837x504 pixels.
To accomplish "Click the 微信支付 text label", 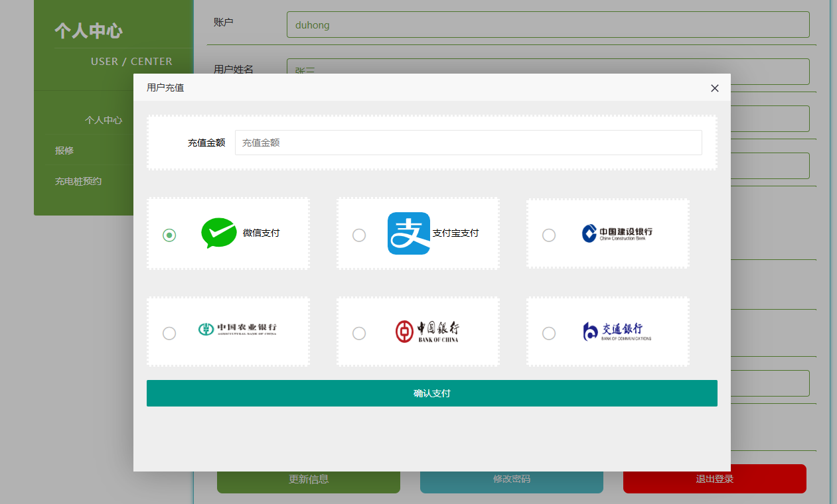I will (262, 233).
